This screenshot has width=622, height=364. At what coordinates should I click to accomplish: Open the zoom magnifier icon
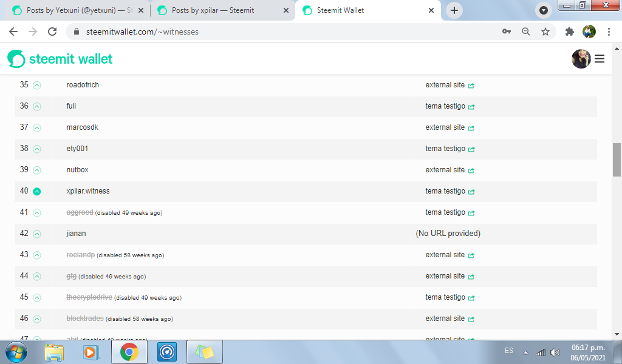pos(526,32)
